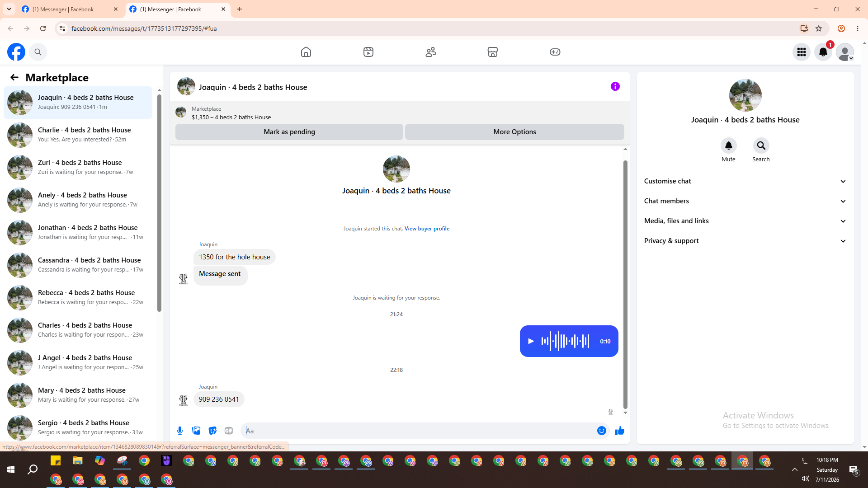The width and height of the screenshot is (868, 488).
Task: Open the account profile menu
Action: click(x=845, y=52)
